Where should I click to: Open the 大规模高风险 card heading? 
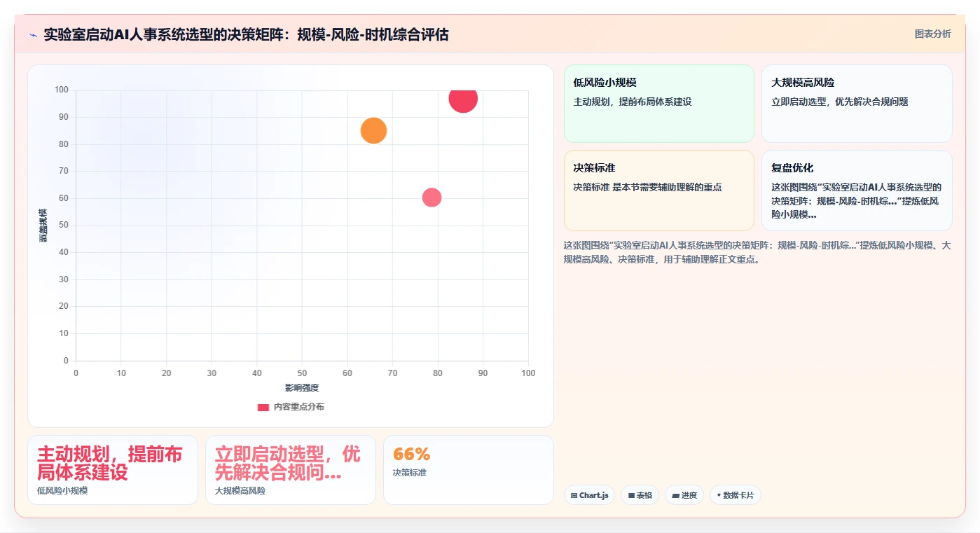803,83
